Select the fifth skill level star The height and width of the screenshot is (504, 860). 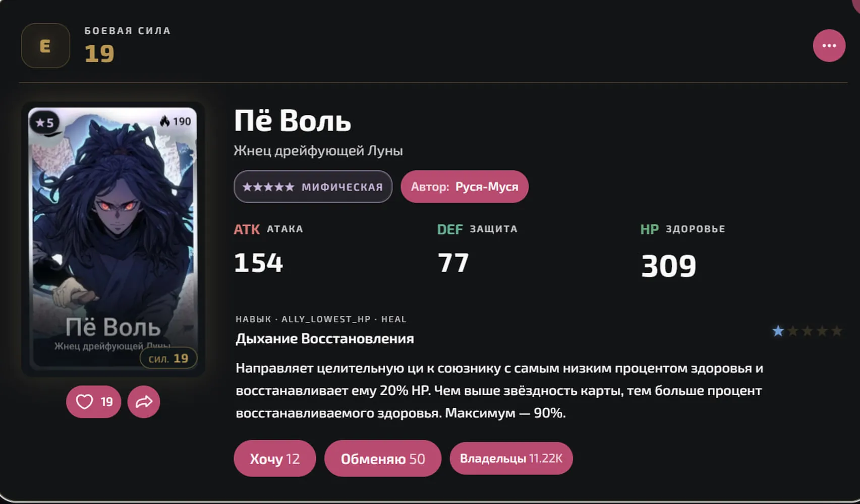[837, 331]
